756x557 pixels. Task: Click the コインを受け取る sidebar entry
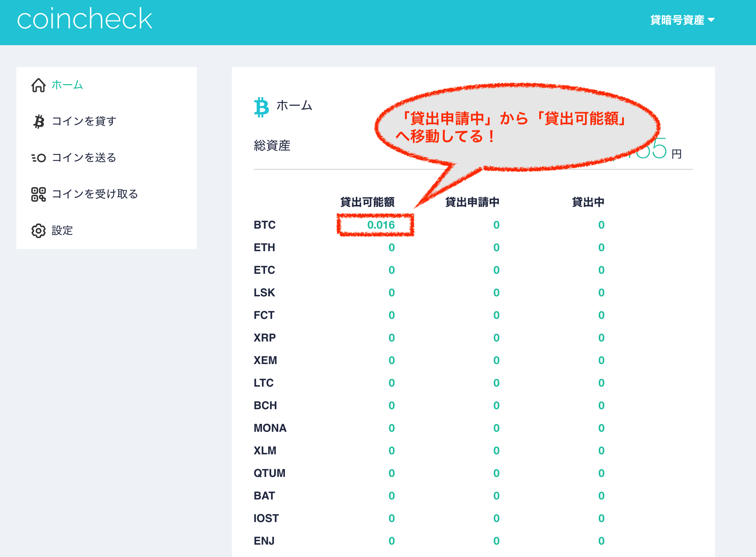pyautogui.click(x=95, y=194)
